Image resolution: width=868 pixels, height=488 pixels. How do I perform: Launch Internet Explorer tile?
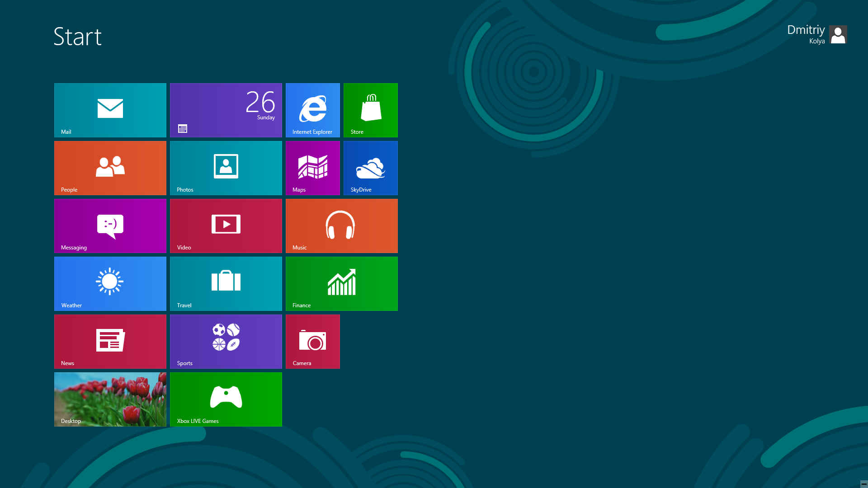313,110
